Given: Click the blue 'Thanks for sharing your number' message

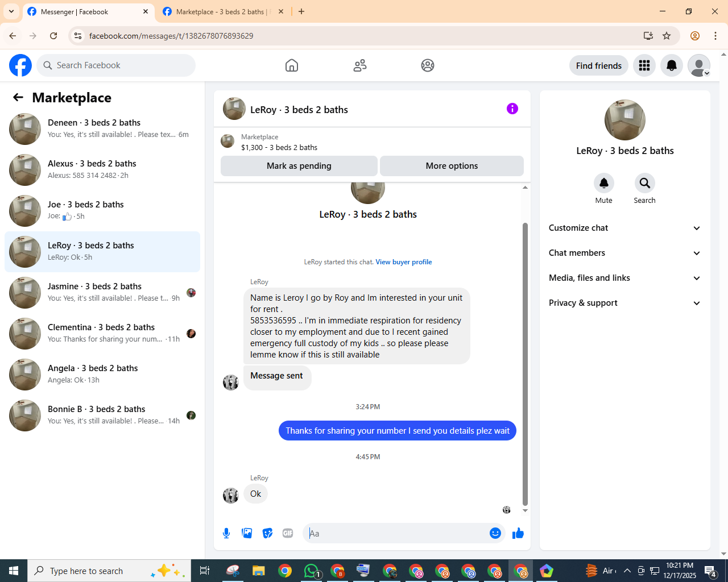Looking at the screenshot, I should point(398,431).
